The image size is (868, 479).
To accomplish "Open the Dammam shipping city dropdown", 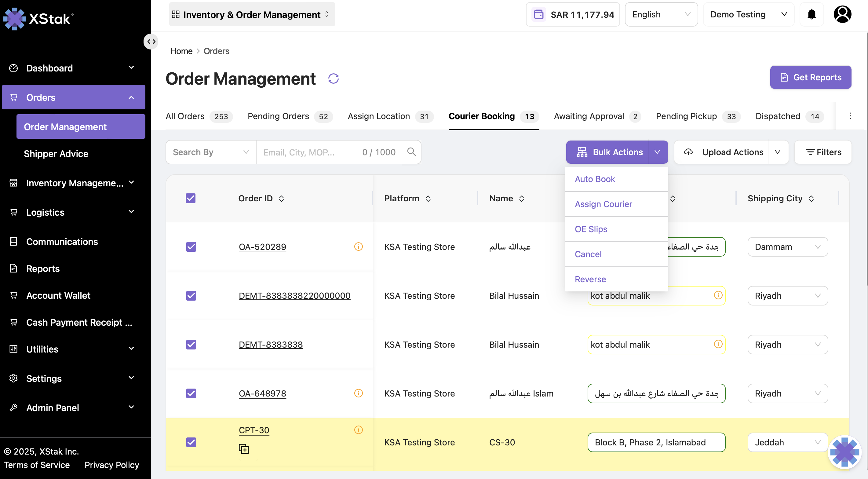I will [x=787, y=247].
